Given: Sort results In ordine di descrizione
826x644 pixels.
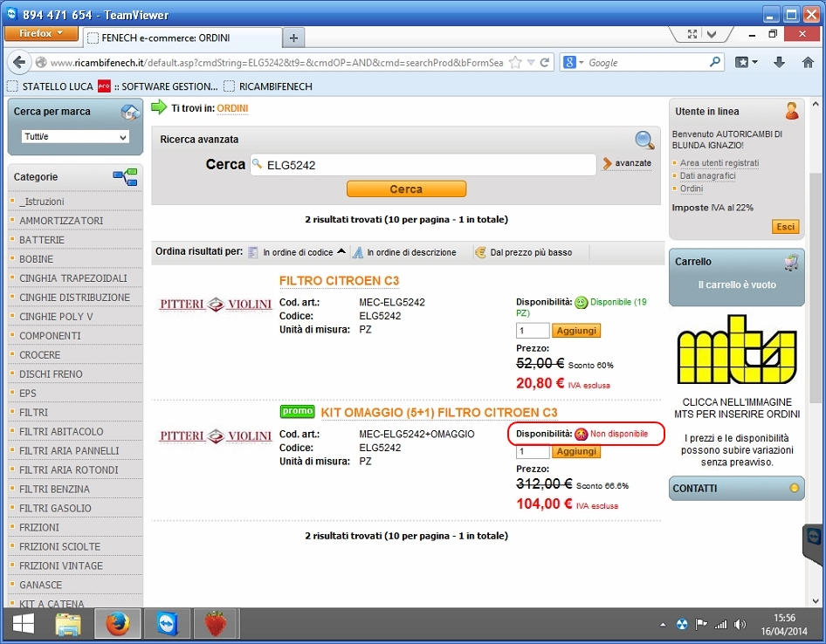Looking at the screenshot, I should [x=404, y=253].
